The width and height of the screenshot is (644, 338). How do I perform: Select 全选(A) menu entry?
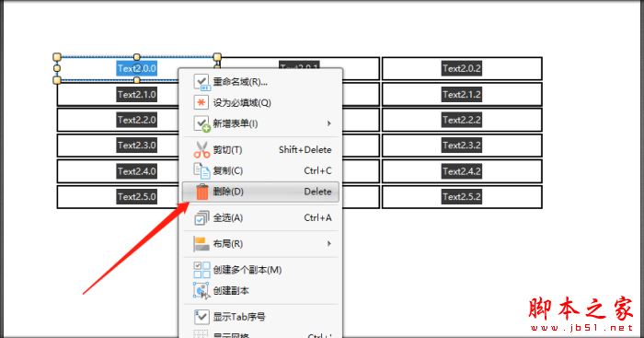coord(260,217)
